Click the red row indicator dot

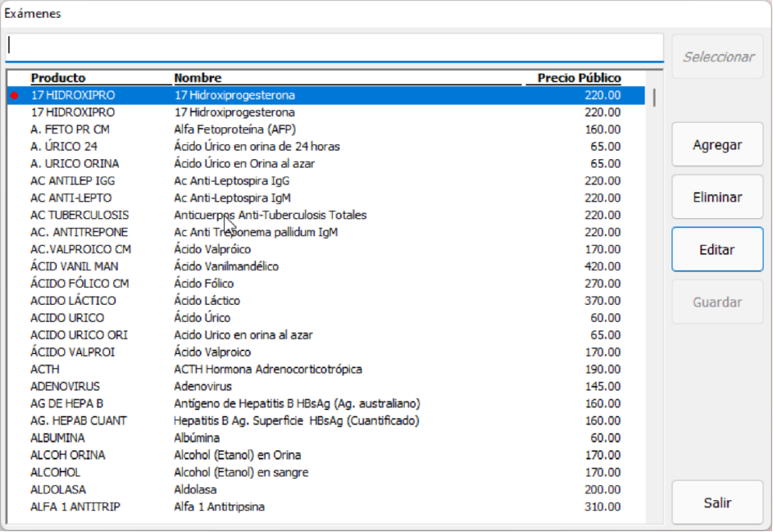14,95
